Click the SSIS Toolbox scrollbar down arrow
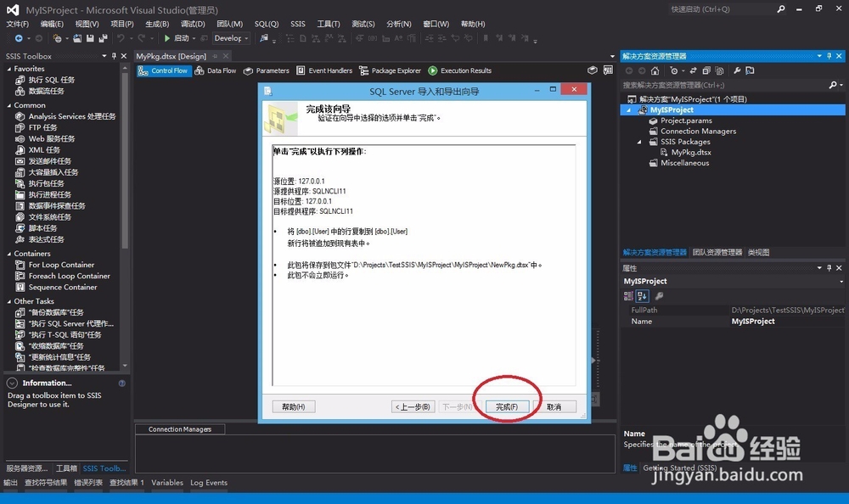Image resolution: width=849 pixels, height=504 pixels. click(125, 366)
